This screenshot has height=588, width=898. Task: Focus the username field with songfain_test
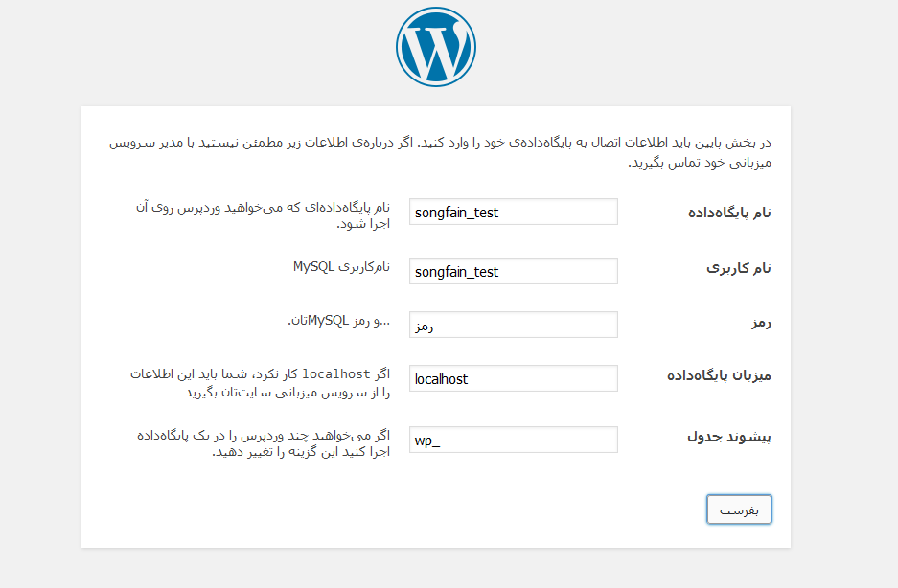513,271
